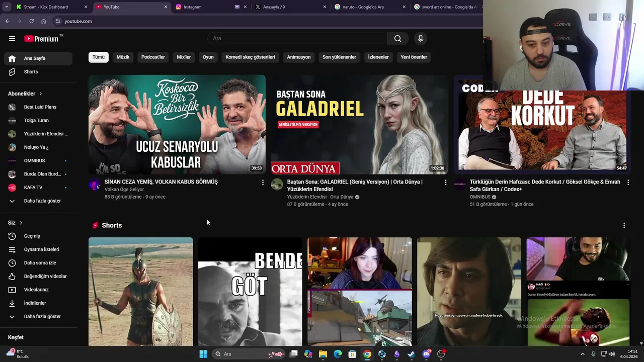
Task: Open Burda Olan Burd... subscription
Action: [38, 174]
